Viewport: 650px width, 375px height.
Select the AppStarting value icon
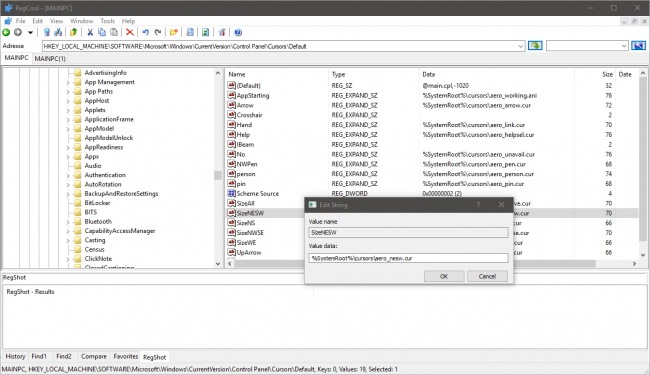(x=231, y=95)
